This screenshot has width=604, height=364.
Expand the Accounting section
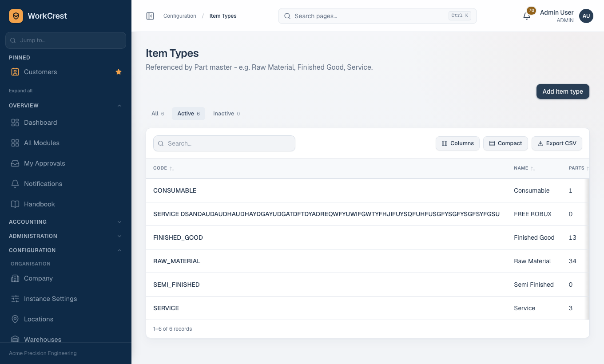pos(66,222)
